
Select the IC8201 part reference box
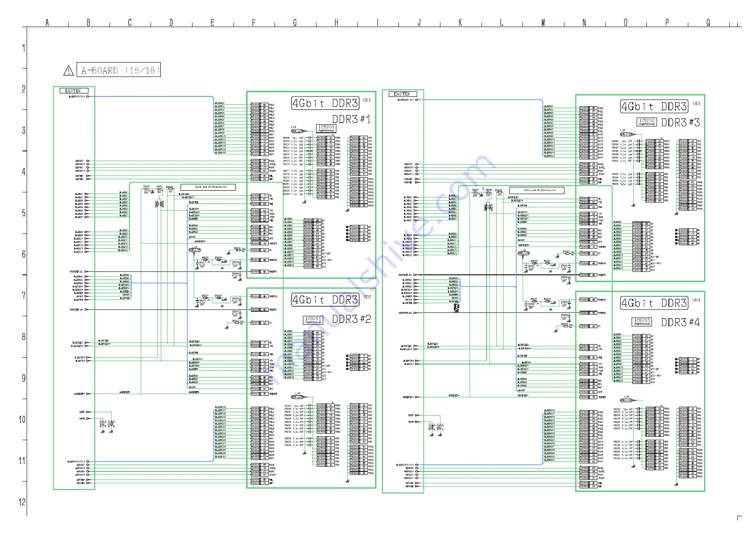[x=313, y=320]
